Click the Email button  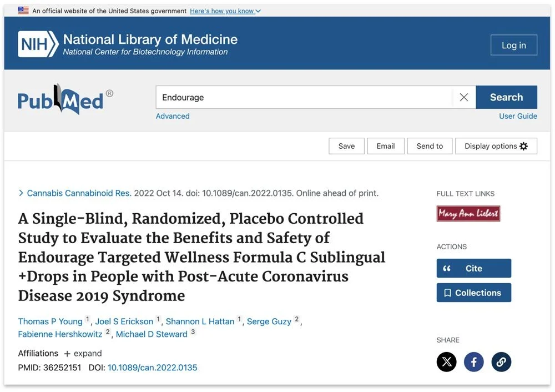[386, 146]
